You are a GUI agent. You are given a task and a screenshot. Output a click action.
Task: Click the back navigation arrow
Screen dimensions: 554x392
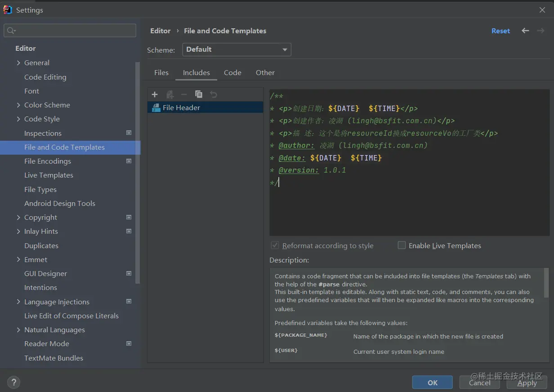click(x=525, y=31)
